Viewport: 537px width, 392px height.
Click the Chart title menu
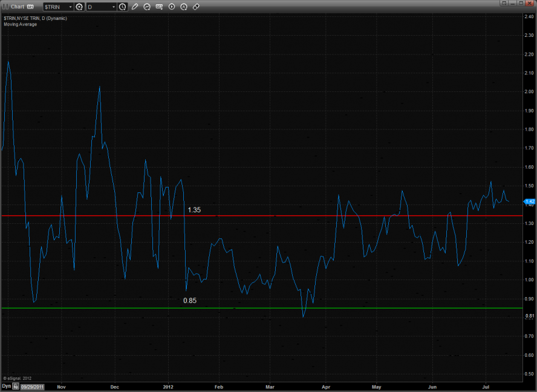click(17, 7)
